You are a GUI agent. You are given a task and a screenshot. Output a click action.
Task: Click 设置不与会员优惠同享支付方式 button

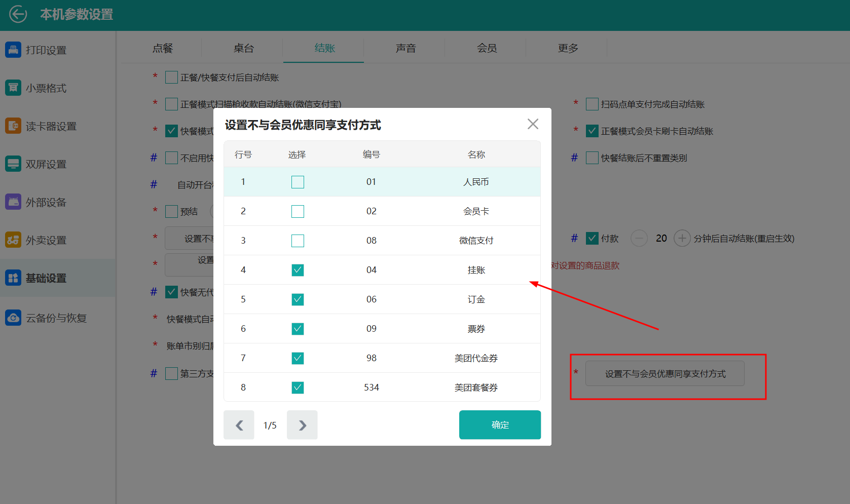[x=664, y=374]
